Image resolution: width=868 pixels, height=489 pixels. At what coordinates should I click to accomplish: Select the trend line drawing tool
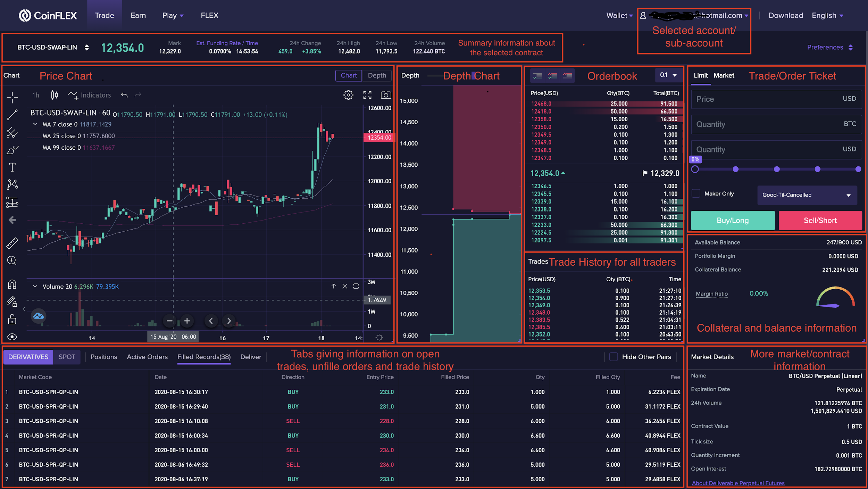[x=12, y=115]
